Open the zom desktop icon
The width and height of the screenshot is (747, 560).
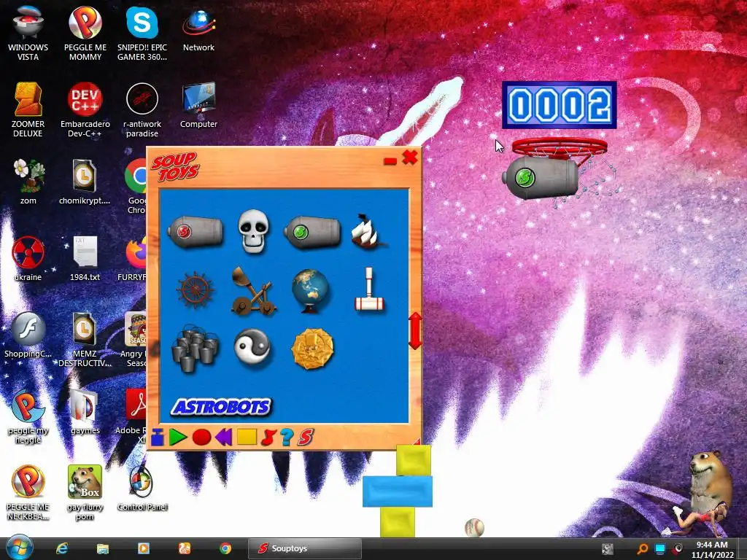coord(28,182)
